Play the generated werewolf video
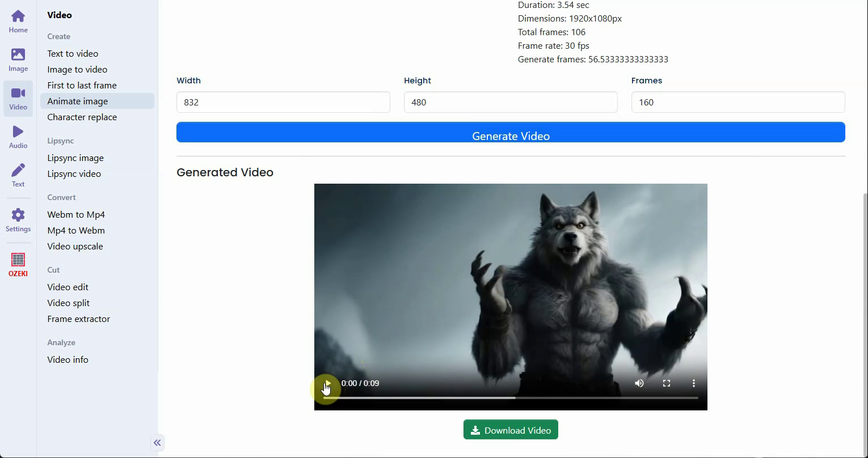 [x=327, y=384]
